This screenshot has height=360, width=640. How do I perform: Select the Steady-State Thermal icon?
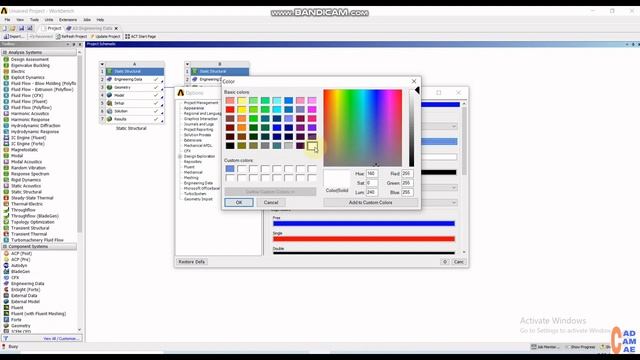coord(6,198)
